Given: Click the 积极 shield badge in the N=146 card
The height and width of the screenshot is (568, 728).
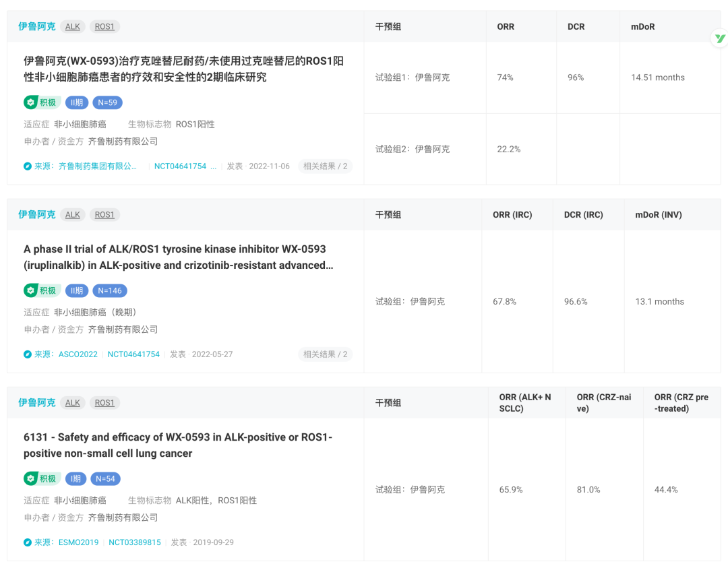Looking at the screenshot, I should click(x=42, y=290).
